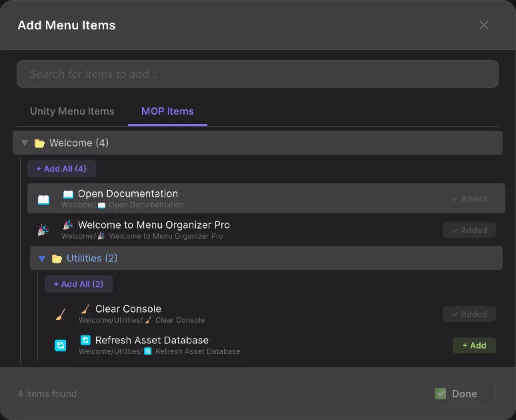Select the MOP Items tab

pyautogui.click(x=167, y=111)
